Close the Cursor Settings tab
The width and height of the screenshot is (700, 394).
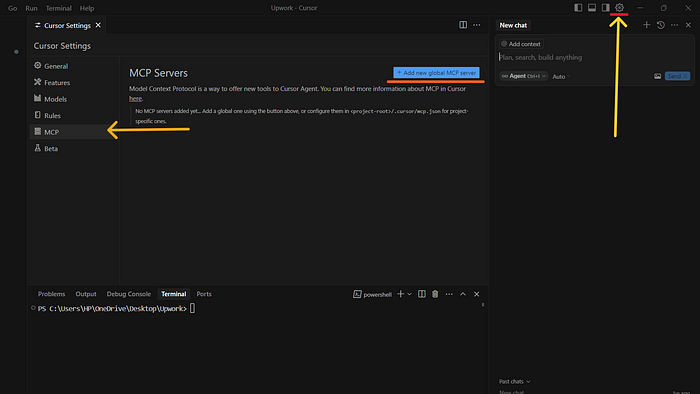coord(98,25)
